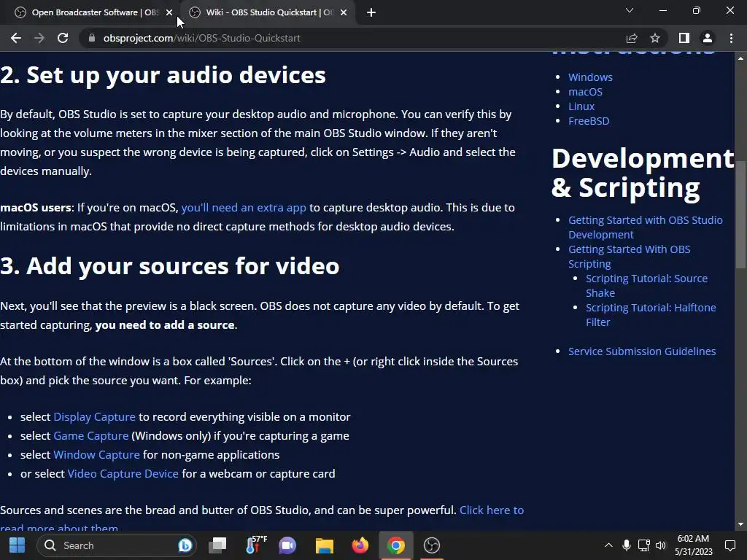Open the Game Capture link
The height and width of the screenshot is (560, 747).
click(x=91, y=436)
